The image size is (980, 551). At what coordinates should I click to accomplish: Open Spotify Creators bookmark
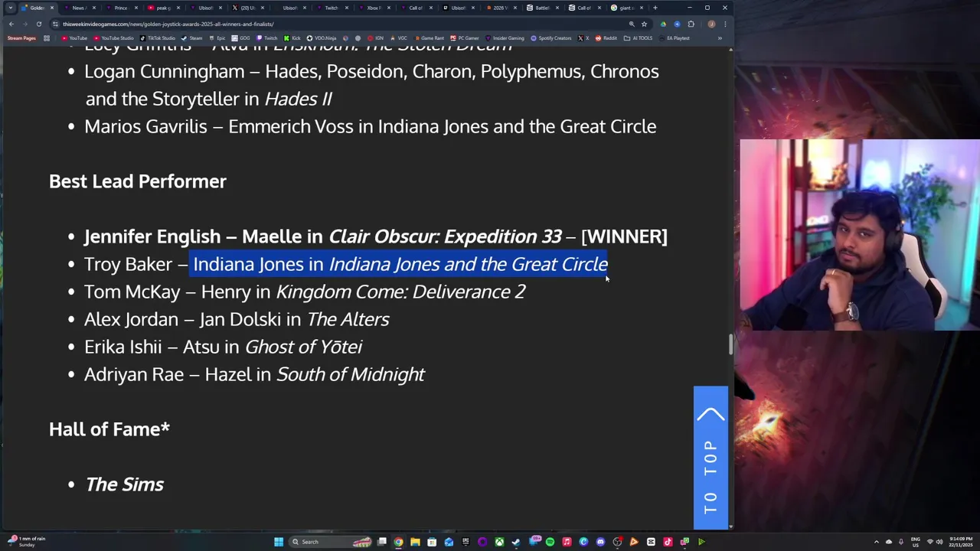click(x=550, y=38)
